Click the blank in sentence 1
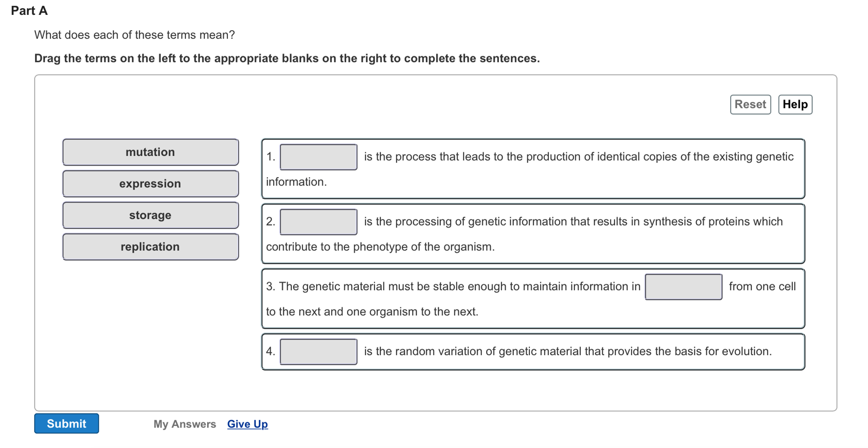This screenshot has width=868, height=448. 318,157
